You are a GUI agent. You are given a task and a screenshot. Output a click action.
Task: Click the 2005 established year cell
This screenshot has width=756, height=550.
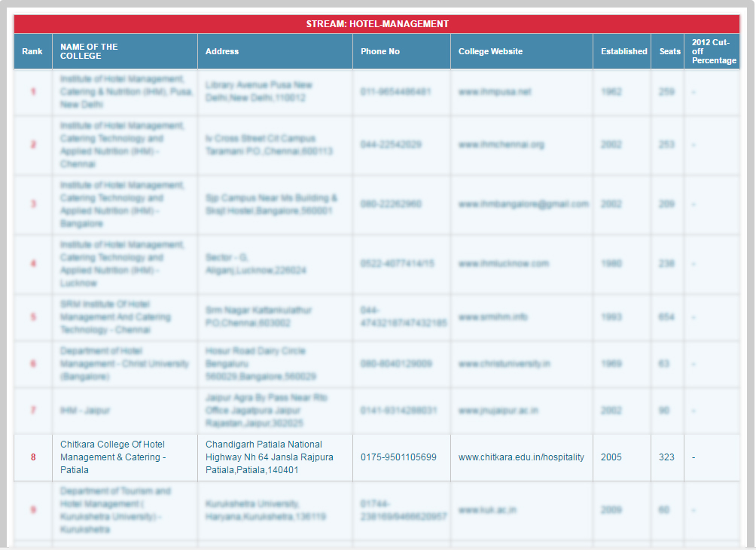611,457
